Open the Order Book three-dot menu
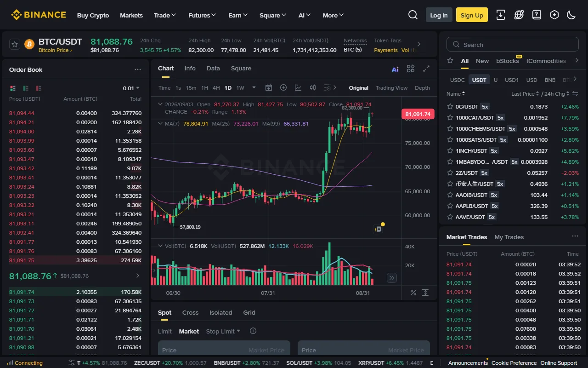The image size is (588, 368). click(138, 69)
